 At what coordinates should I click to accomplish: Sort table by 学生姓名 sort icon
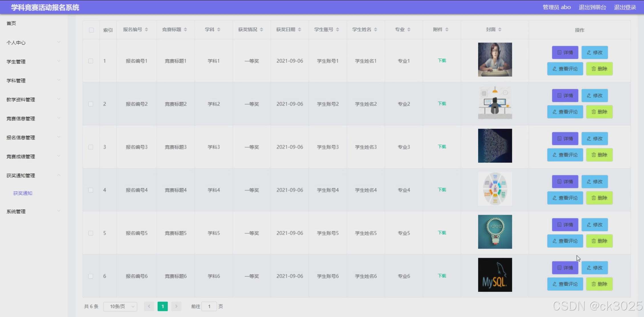[375, 30]
